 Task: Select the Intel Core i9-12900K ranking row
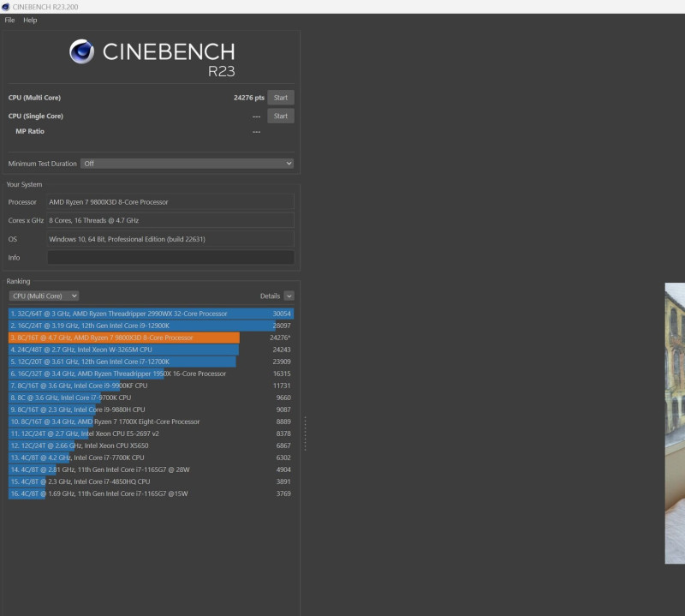click(x=152, y=326)
